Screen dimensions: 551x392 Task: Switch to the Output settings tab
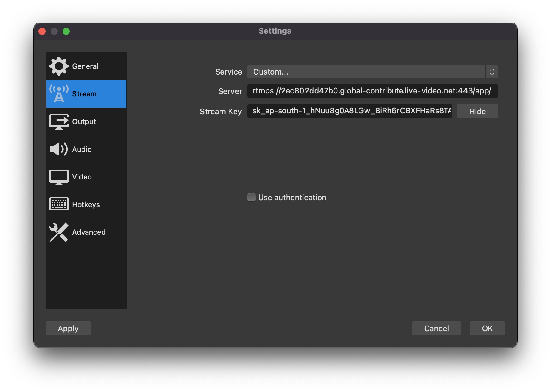coord(84,122)
